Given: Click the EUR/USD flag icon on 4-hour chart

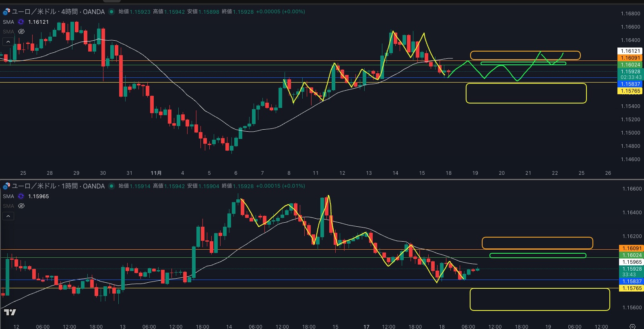Looking at the screenshot, I should [6, 12].
